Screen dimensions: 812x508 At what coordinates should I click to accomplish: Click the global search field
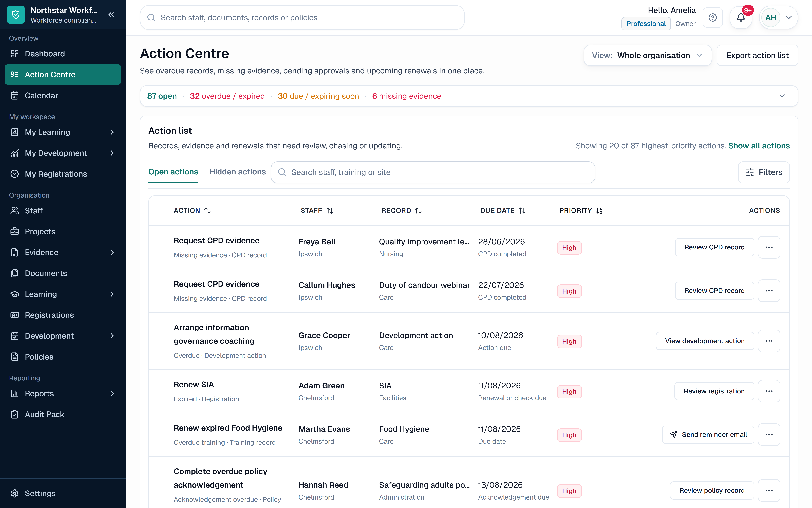(302, 17)
